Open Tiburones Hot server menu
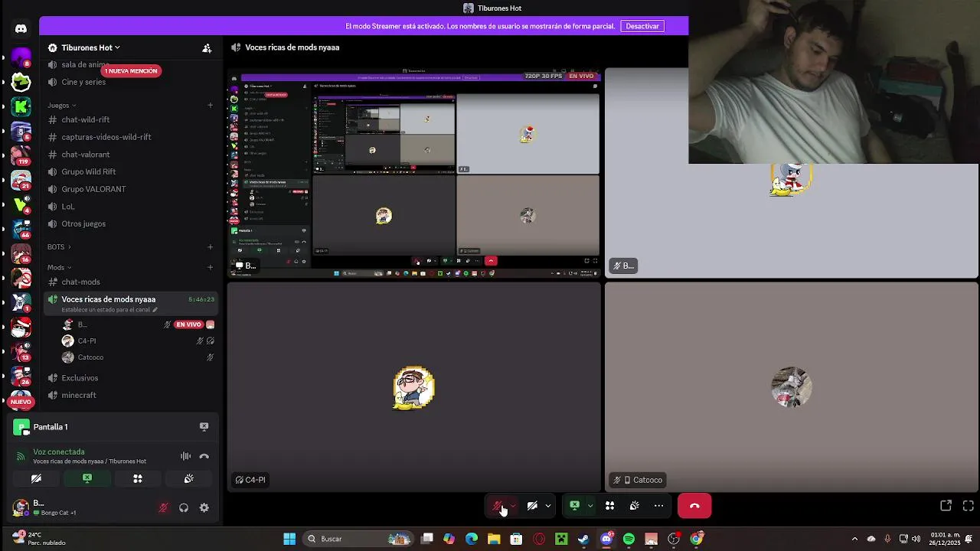Viewport: 980px width, 551px height. (x=90, y=47)
